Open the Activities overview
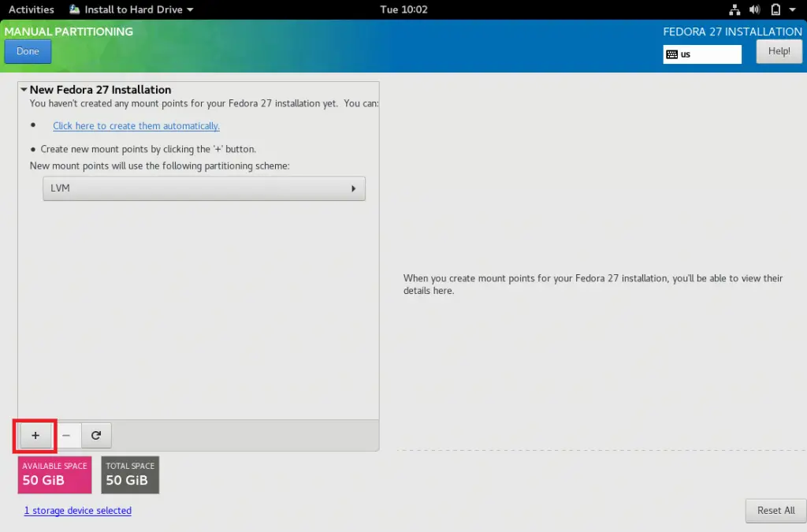 (x=31, y=9)
